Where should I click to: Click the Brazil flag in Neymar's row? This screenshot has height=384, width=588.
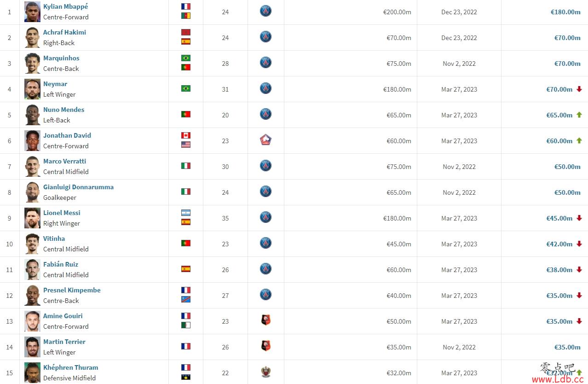[x=186, y=88]
